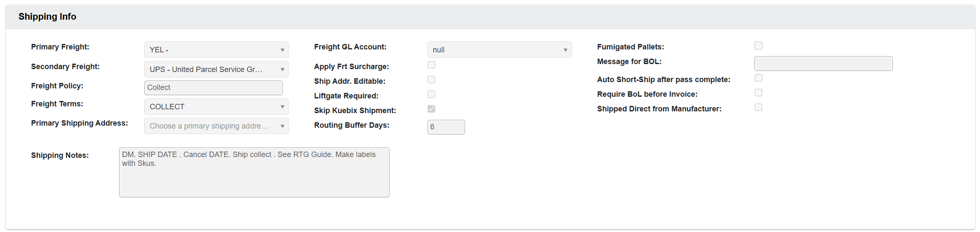
Task: Toggle Auto Short-Ship after pass complete
Action: [x=759, y=78]
